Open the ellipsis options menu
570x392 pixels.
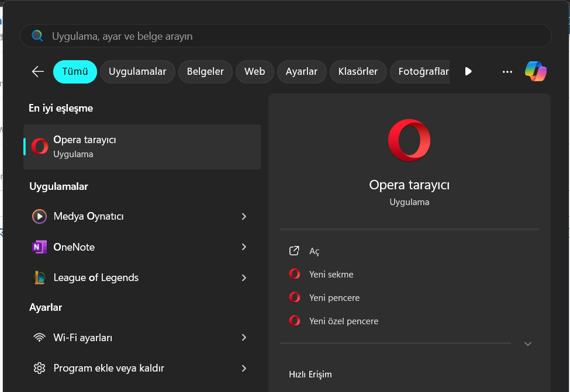tap(506, 71)
